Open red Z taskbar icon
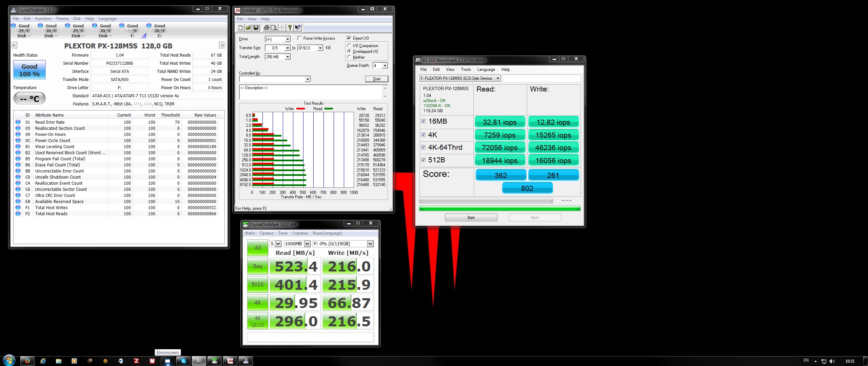 [x=137, y=361]
